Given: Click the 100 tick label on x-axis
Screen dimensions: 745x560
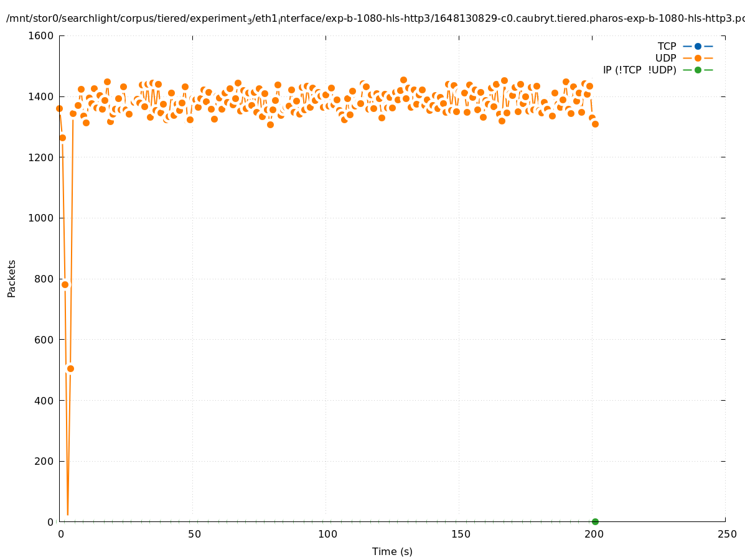Looking at the screenshot, I should pos(327,534).
